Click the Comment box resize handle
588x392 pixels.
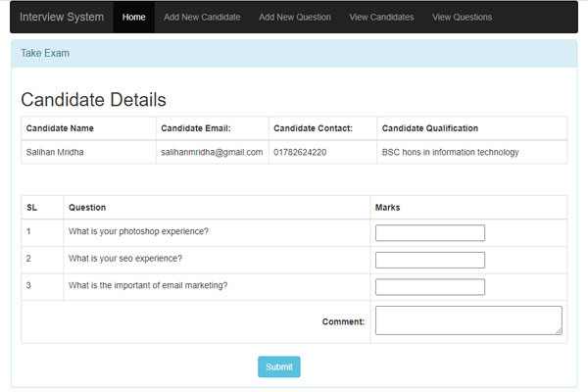coord(559,331)
